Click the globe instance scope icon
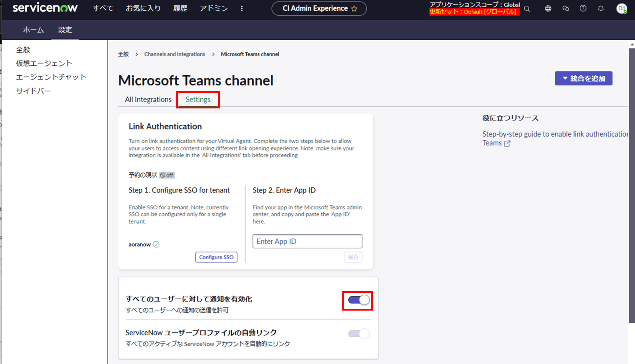This screenshot has width=635, height=364. coord(548,8)
